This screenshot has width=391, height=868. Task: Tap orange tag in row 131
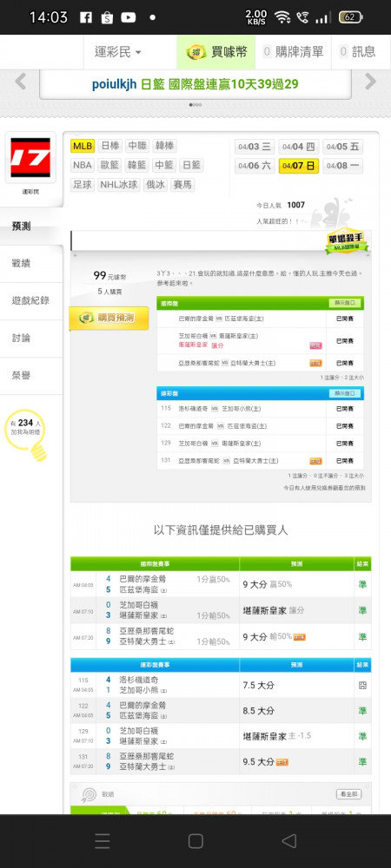(x=315, y=461)
